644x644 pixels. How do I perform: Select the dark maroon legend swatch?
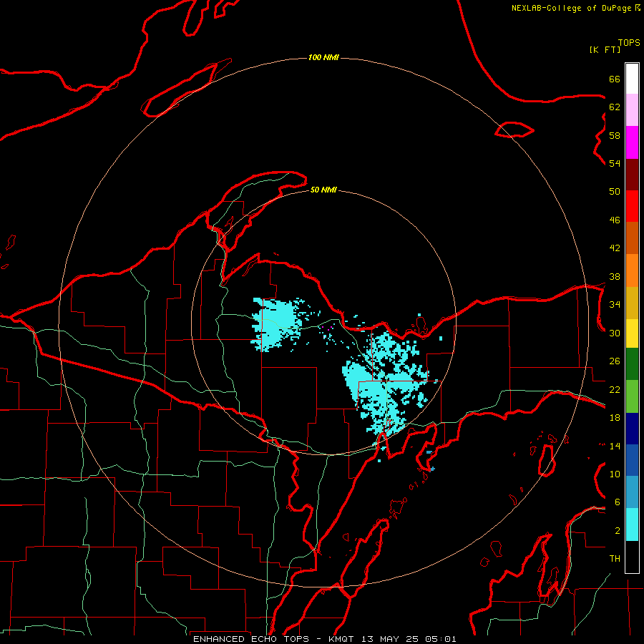pyautogui.click(x=632, y=175)
